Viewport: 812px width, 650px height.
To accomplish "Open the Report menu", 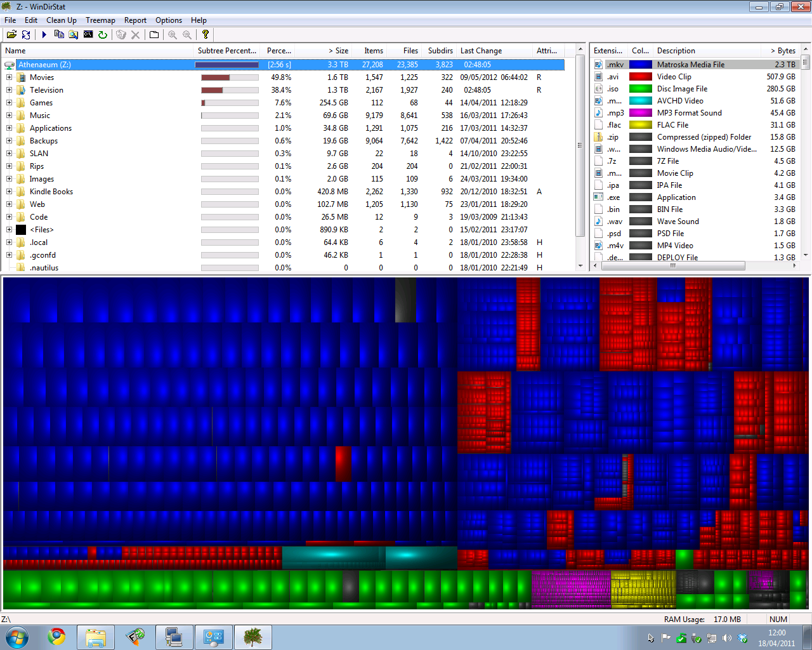I will pos(135,20).
